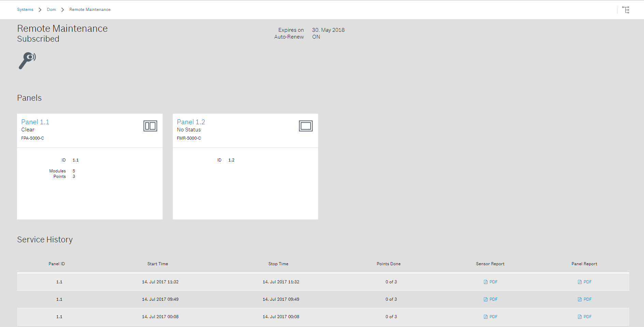Sort by the Stop Time column header

point(278,264)
